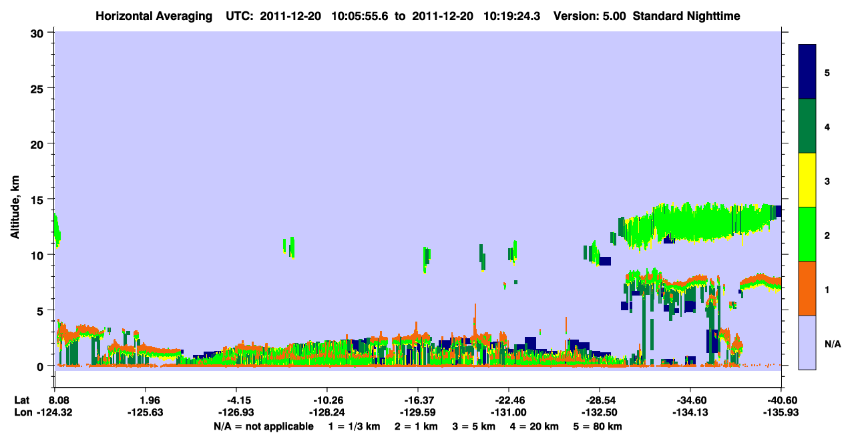868x445 pixels.
Task: Click the latitude value -28.54
Action: (x=600, y=400)
